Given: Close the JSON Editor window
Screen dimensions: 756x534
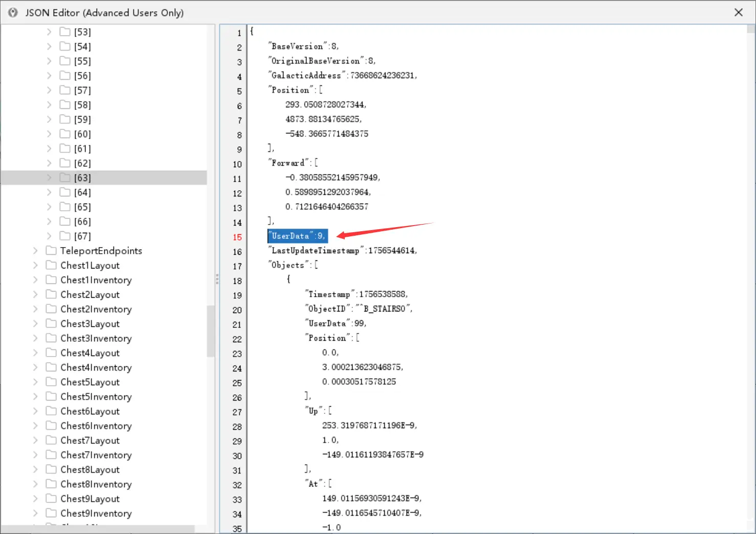Looking at the screenshot, I should tap(738, 12).
